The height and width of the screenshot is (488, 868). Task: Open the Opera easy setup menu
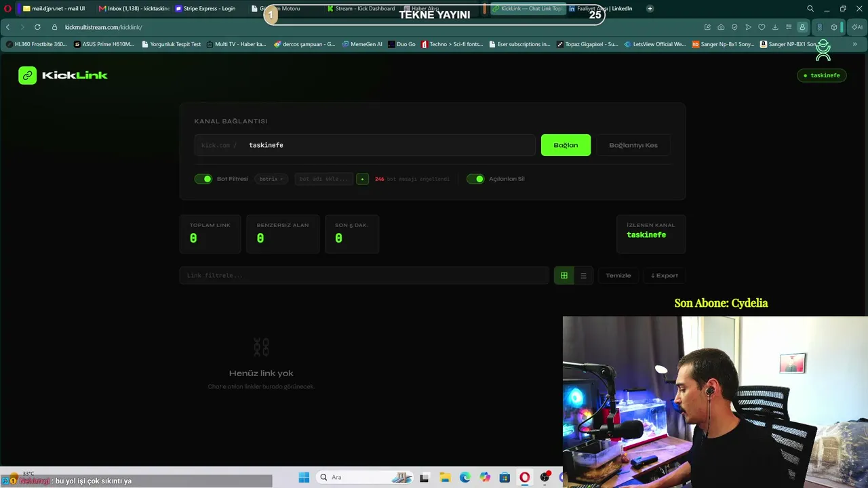[x=789, y=27]
